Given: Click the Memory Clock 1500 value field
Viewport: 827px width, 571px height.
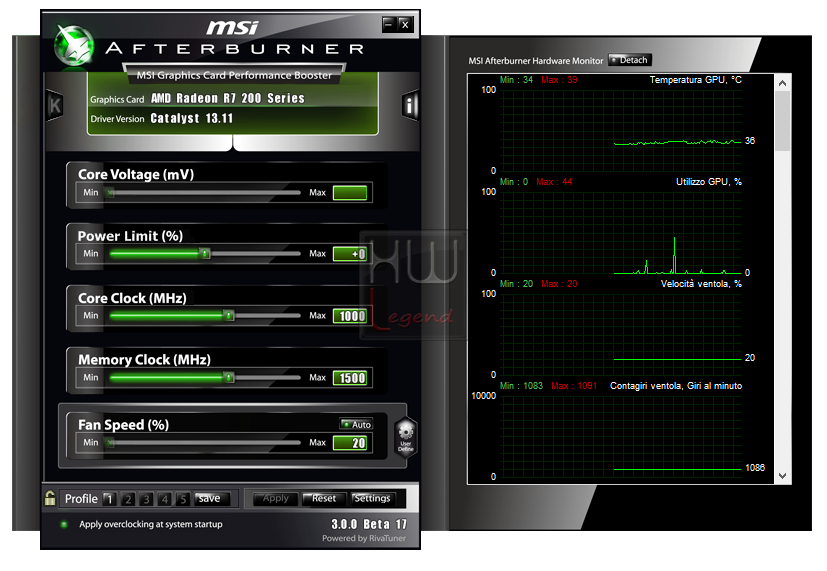Looking at the screenshot, I should (350, 378).
